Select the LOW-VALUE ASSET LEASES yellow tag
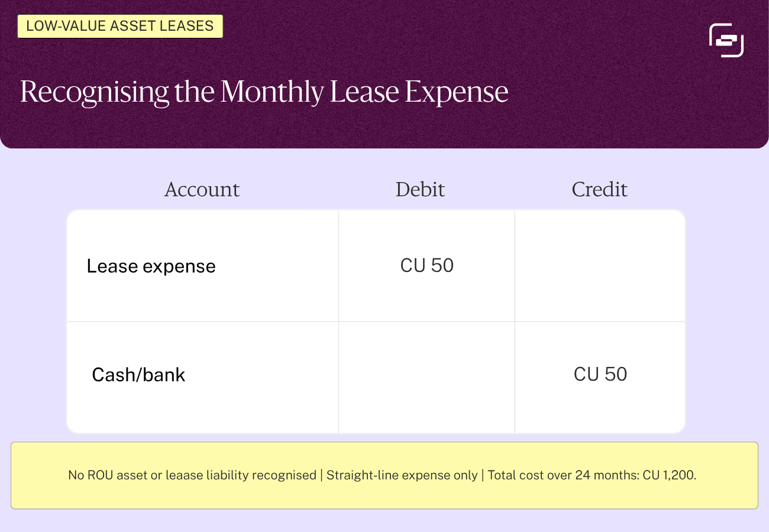This screenshot has width=769, height=532. (120, 27)
